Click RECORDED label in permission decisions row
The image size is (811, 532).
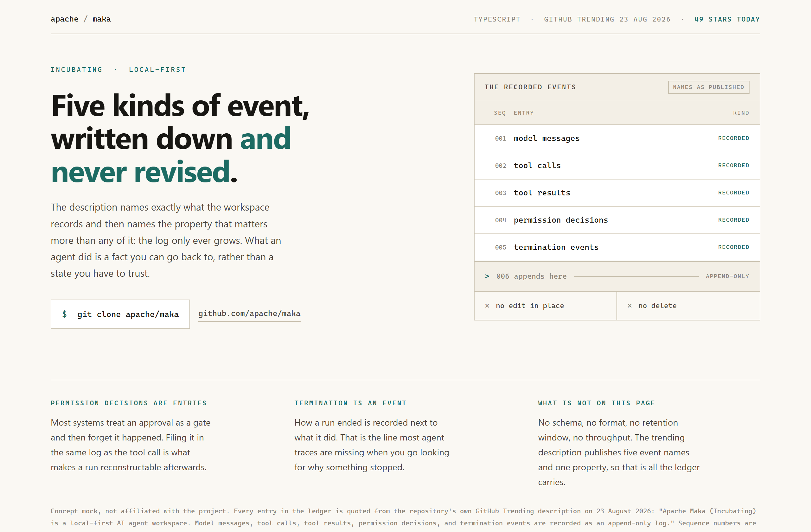click(x=734, y=220)
